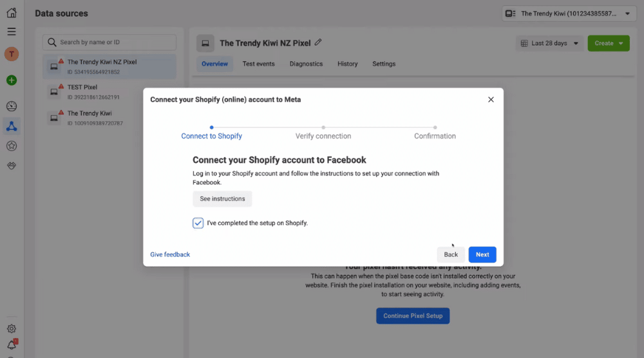Switch to the Test events tab
This screenshot has height=358, width=644.
click(258, 64)
